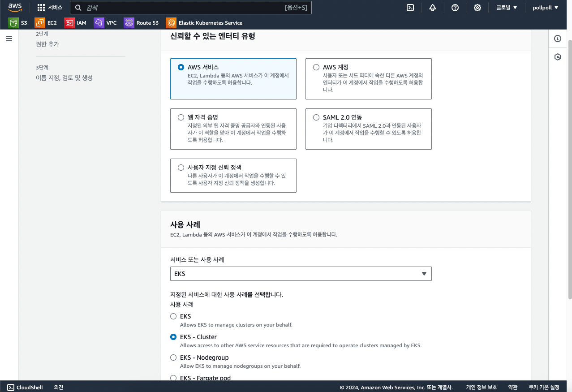Open the VPC bookmark icon

click(x=99, y=23)
